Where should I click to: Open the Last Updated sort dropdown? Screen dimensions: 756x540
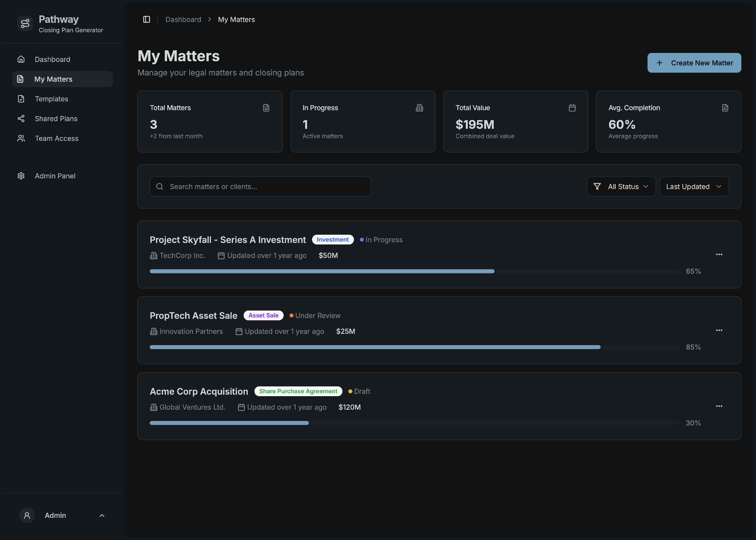(x=694, y=187)
